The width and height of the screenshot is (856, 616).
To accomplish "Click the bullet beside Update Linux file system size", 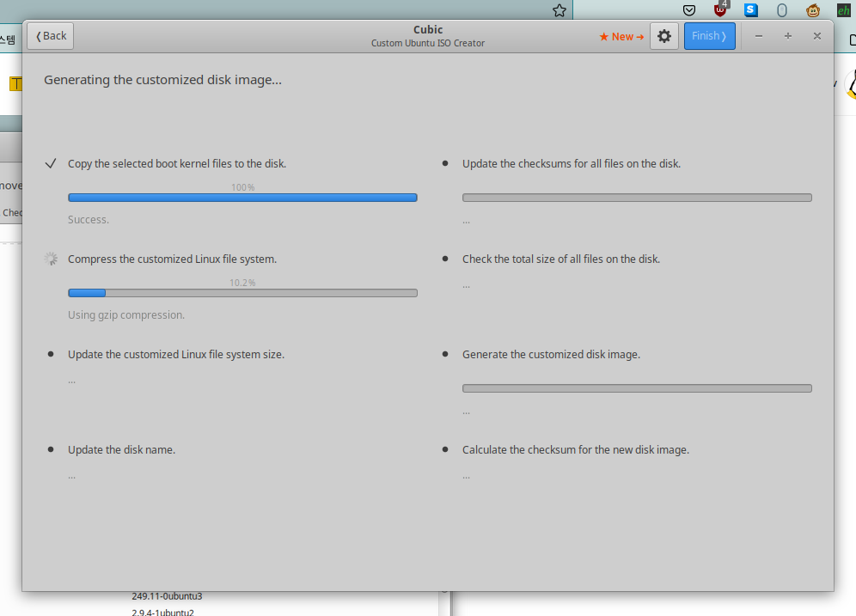I will point(51,354).
